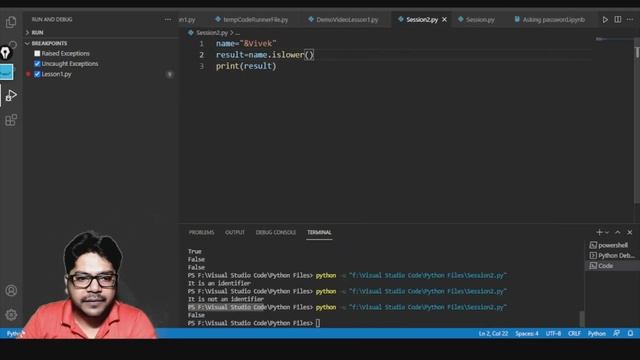Change line endings via CRLF
This screenshot has width=640, height=360.
coord(574,333)
